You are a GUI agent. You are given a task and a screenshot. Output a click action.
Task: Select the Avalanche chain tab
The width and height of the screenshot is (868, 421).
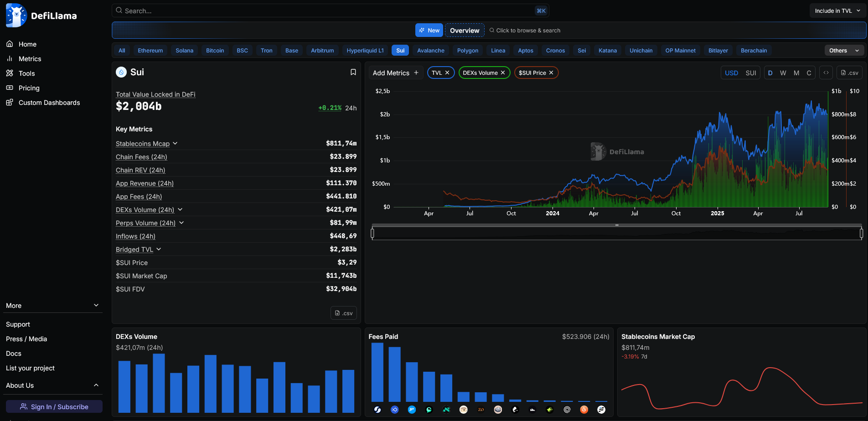coord(431,51)
